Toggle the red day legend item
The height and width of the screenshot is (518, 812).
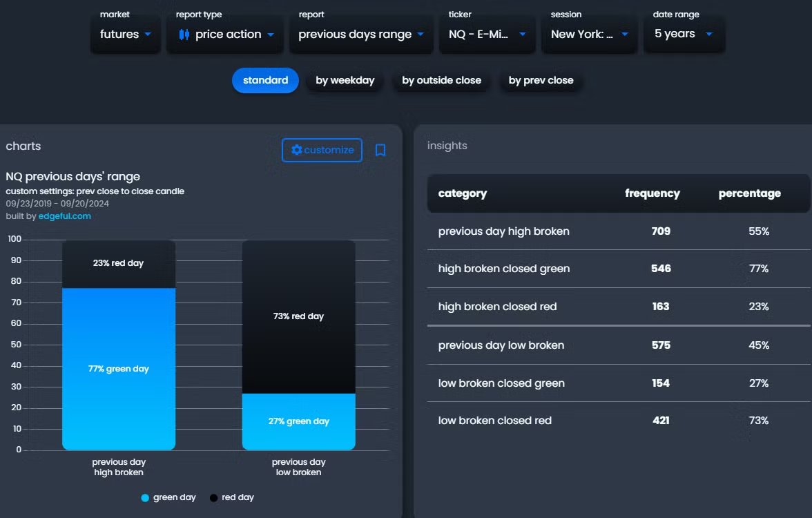[x=231, y=497]
